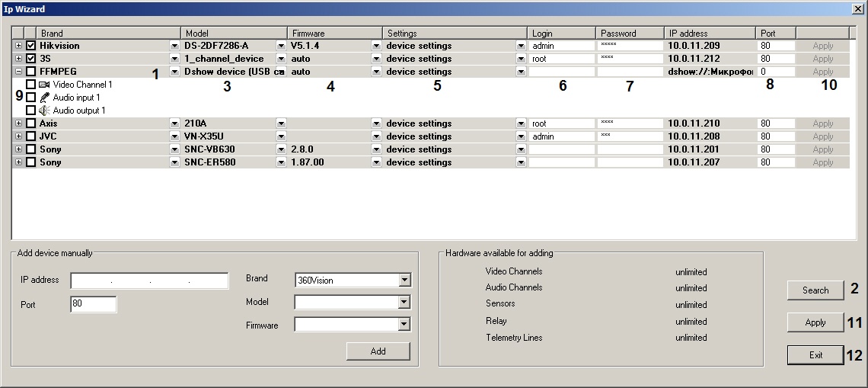The width and height of the screenshot is (868, 388).
Task: Collapse the FFMPEG device tree
Action: (18, 72)
